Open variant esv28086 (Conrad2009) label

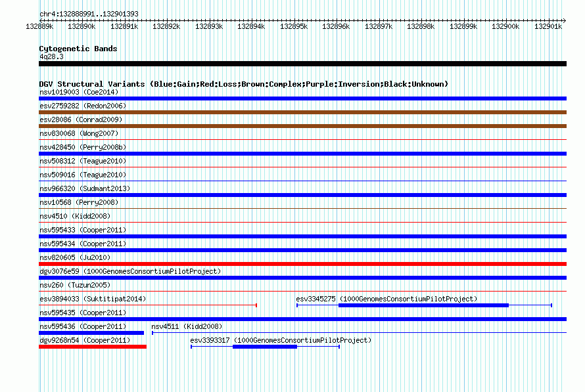point(81,120)
